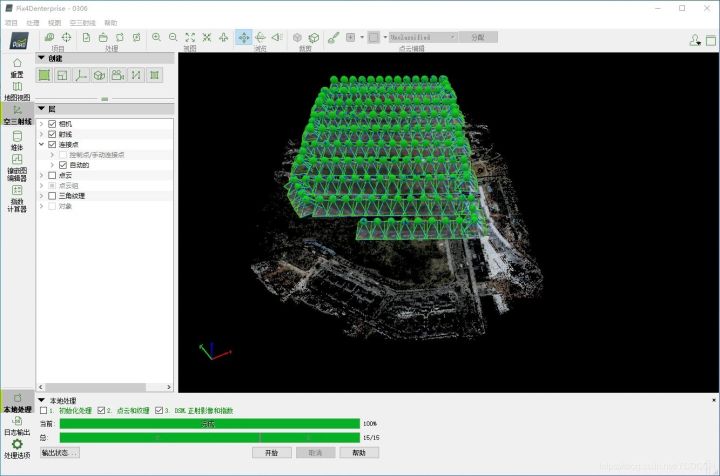Open the 地图视图 (Map View) sidebar icon
This screenshot has height=476, width=720.
[x=17, y=90]
